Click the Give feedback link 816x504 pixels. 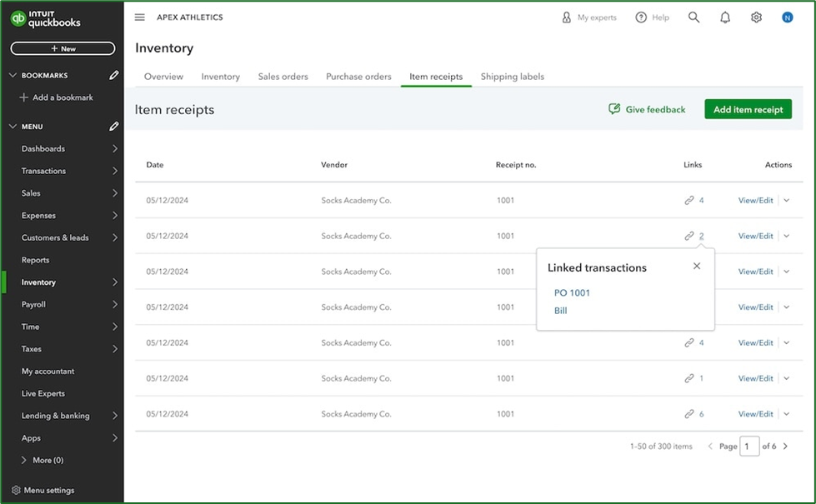(x=647, y=109)
